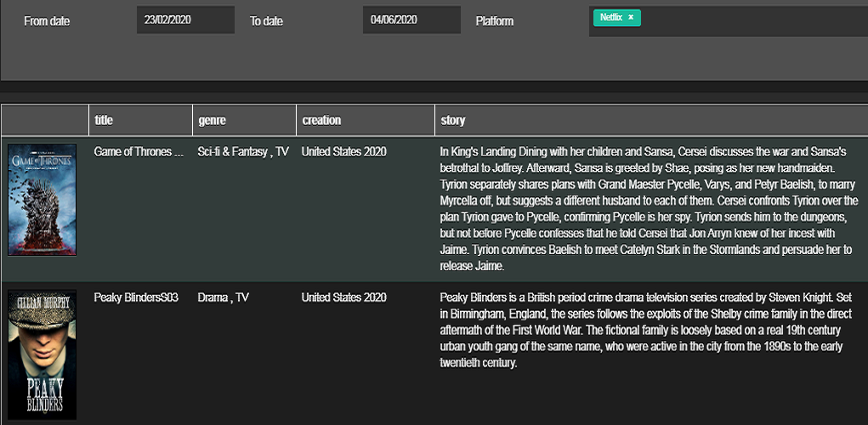
Task: Click United States 2020 in Game of Thrones row
Action: (343, 152)
